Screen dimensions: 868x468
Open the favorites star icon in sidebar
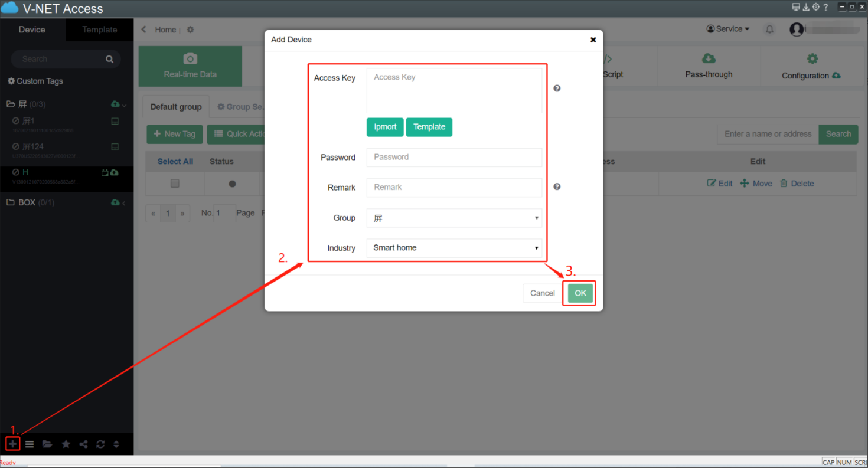(66, 444)
